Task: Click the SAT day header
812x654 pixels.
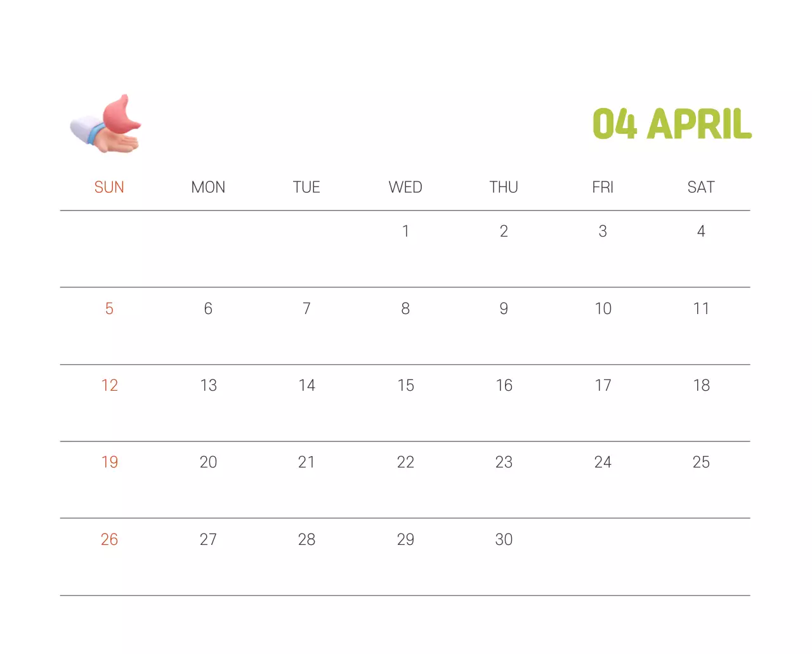Action: click(701, 187)
